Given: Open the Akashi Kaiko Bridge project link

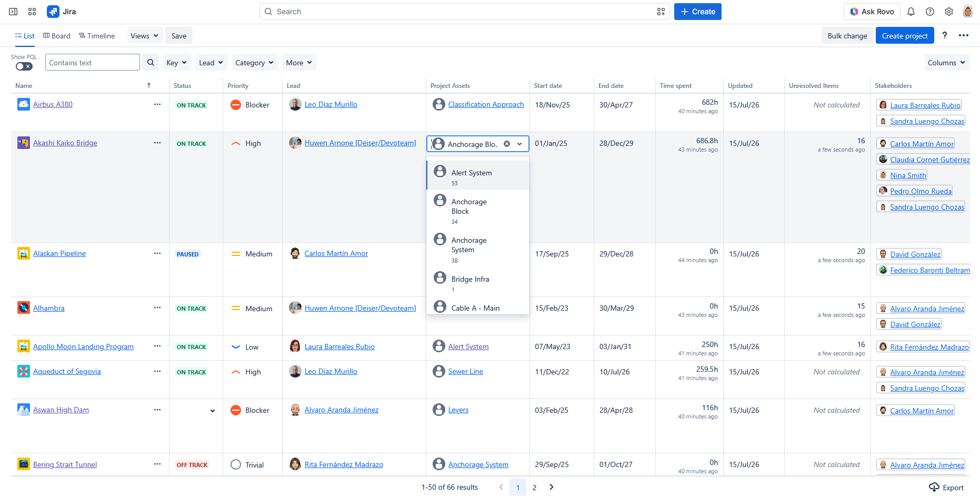Looking at the screenshot, I should click(65, 143).
